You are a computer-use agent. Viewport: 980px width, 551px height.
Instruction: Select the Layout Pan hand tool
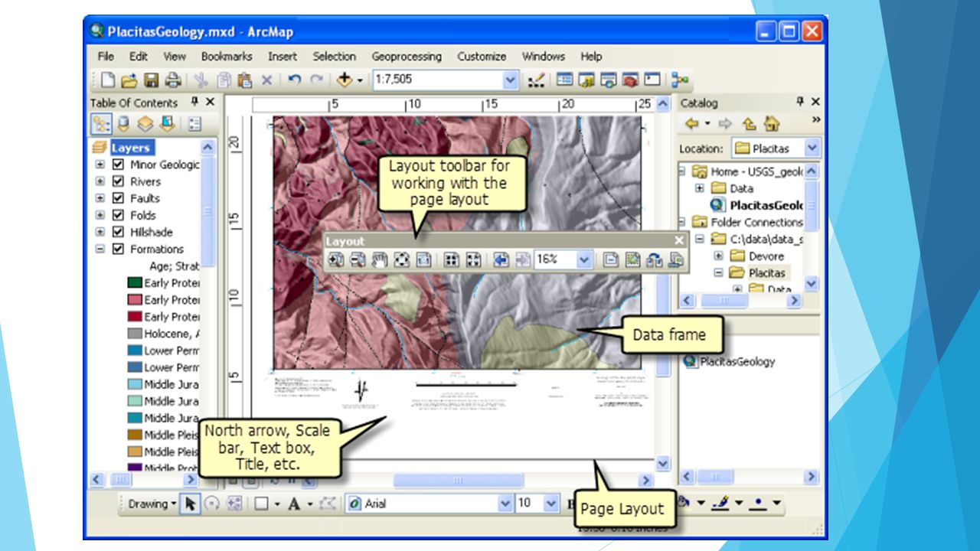coord(380,260)
